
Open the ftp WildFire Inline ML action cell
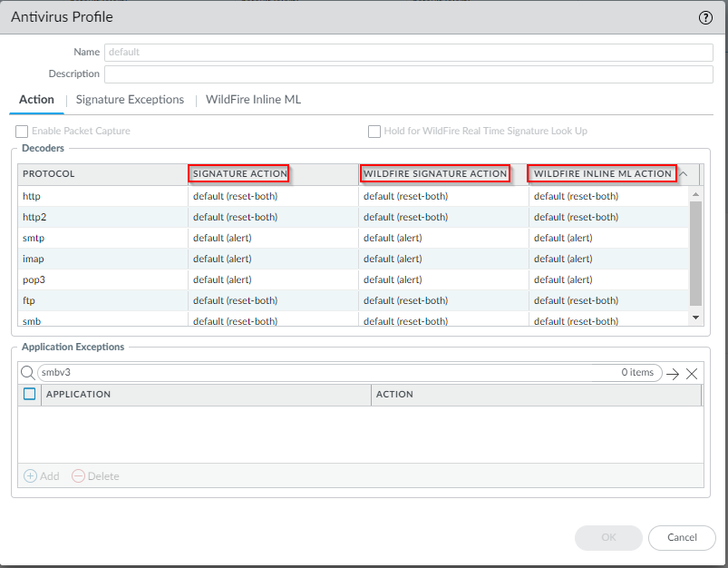pos(608,300)
